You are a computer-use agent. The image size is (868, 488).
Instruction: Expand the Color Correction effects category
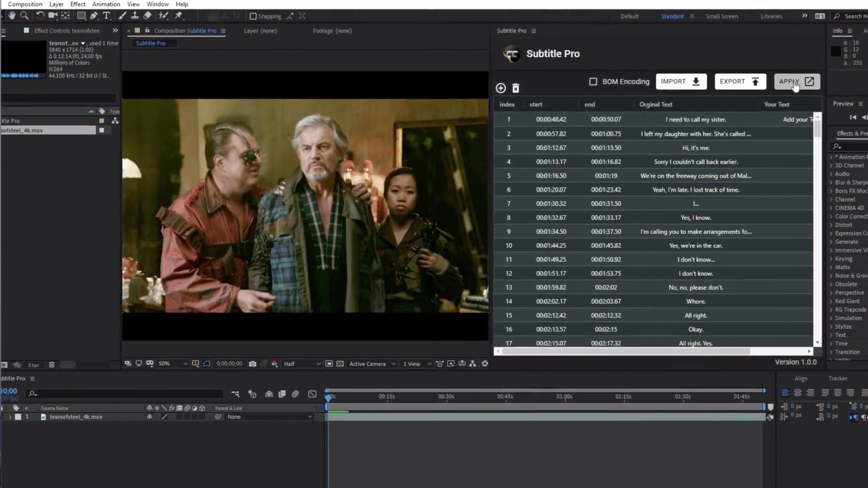click(x=831, y=216)
